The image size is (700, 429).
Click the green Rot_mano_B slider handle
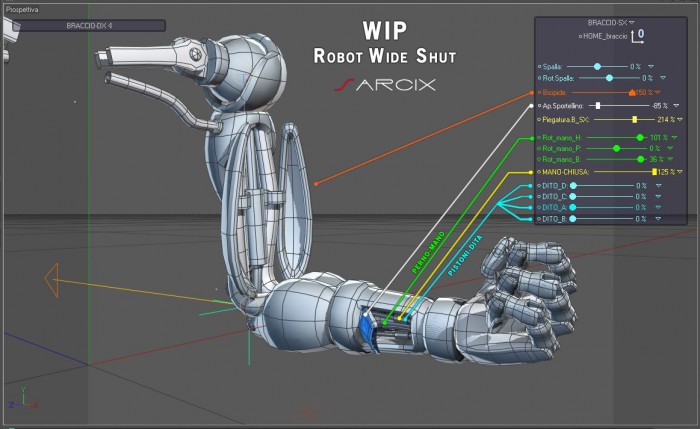641,159
